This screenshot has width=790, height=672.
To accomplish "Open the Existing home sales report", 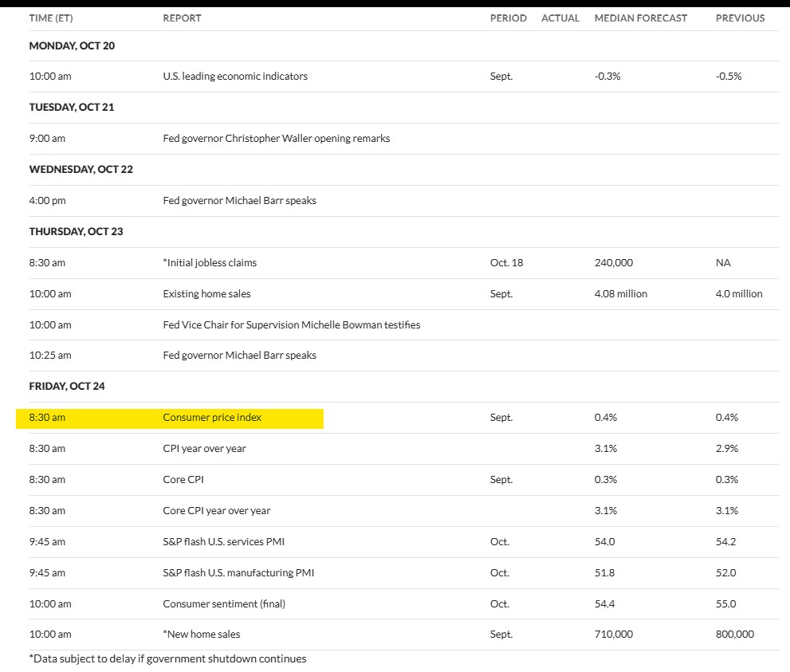I will (x=206, y=294).
